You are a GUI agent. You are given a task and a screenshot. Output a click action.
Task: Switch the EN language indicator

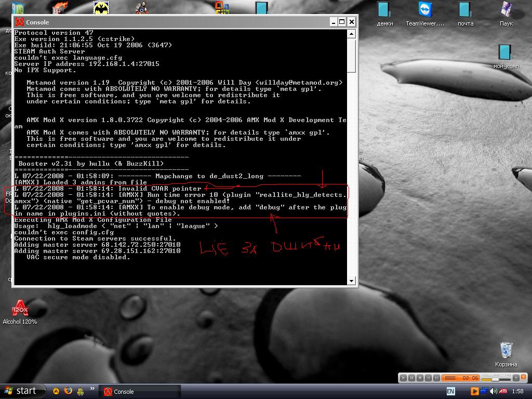pyautogui.click(x=450, y=391)
